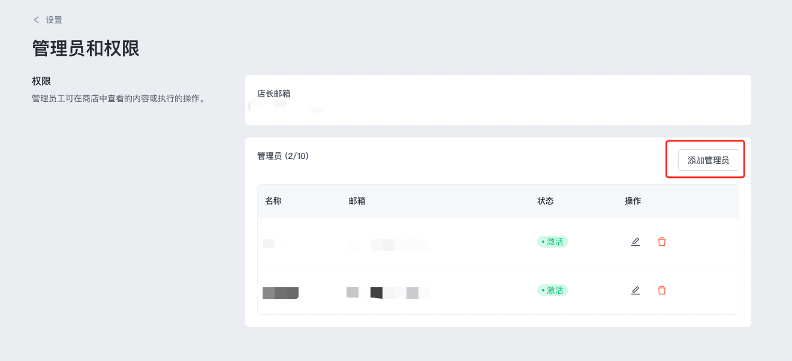Click the second administrator's blurred name cell
792x361 pixels.
(x=281, y=293)
